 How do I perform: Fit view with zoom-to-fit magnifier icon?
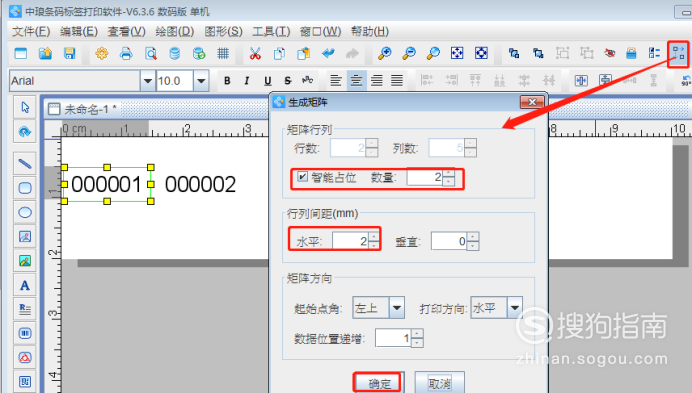coord(433,53)
